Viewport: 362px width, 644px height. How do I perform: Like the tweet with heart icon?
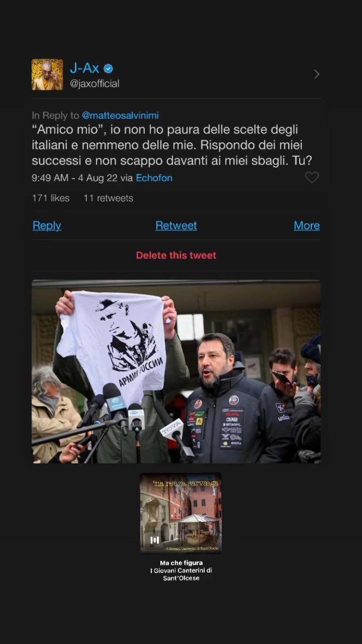pos(312,178)
